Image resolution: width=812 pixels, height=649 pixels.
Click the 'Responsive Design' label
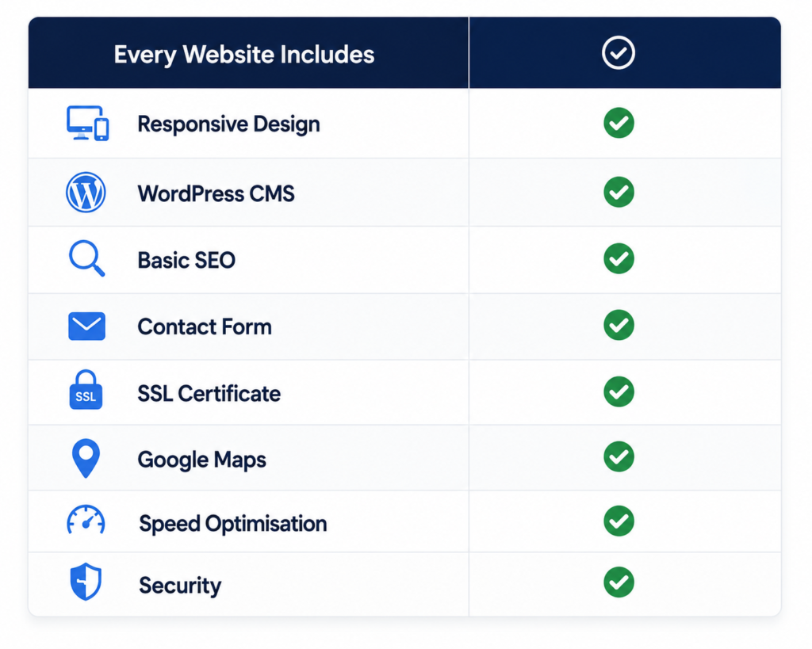tap(229, 124)
